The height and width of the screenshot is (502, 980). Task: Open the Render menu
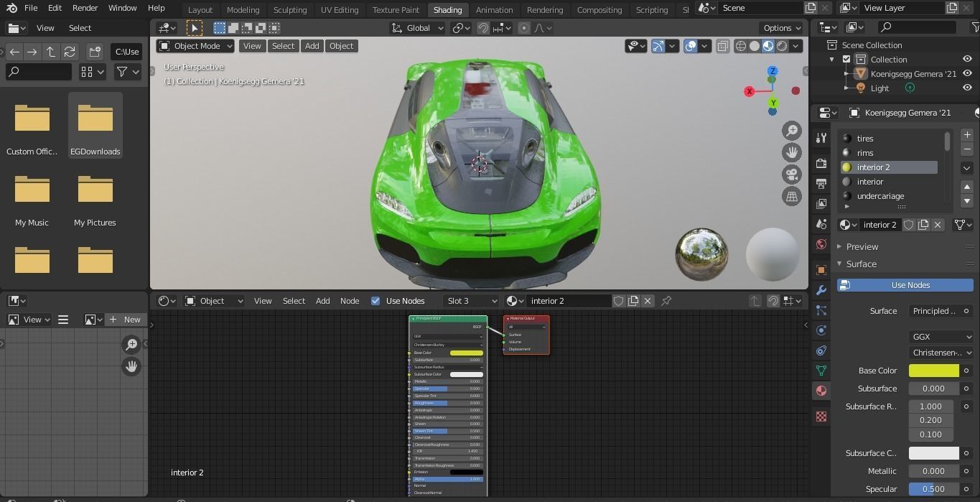coord(85,8)
